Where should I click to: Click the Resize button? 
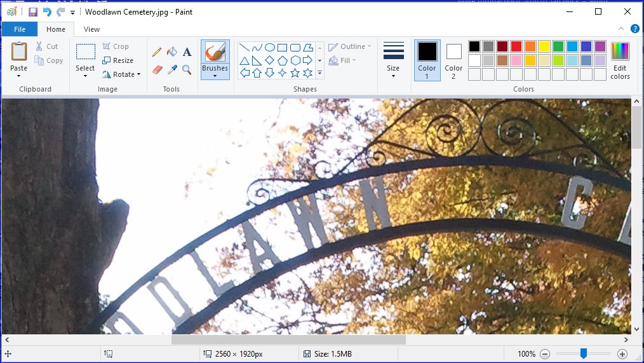coord(118,60)
